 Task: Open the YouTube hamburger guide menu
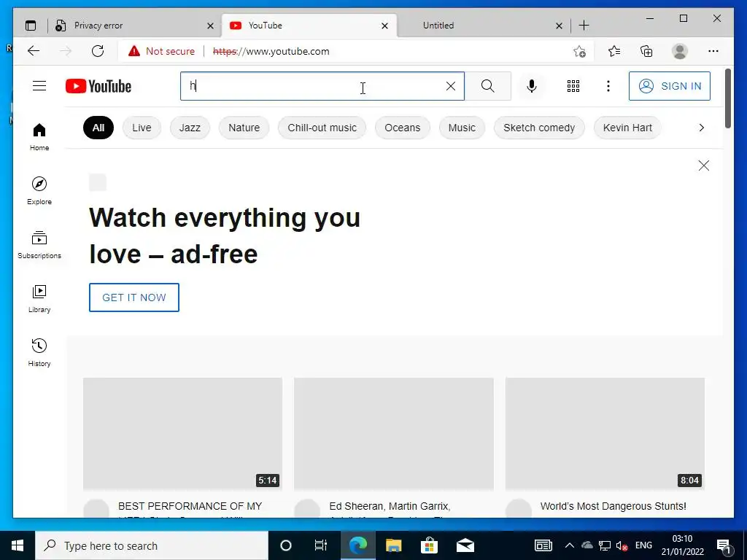coord(39,86)
